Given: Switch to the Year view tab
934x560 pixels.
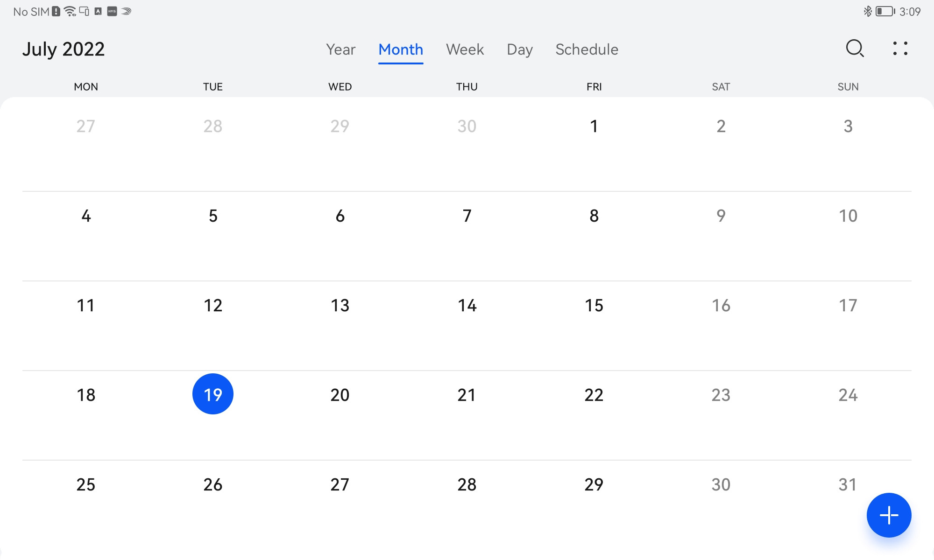Looking at the screenshot, I should 340,49.
